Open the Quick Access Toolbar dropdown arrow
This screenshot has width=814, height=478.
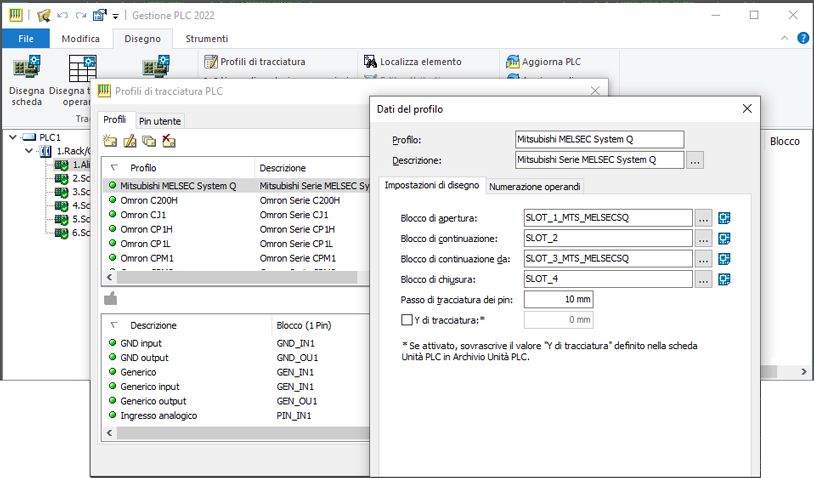click(115, 16)
